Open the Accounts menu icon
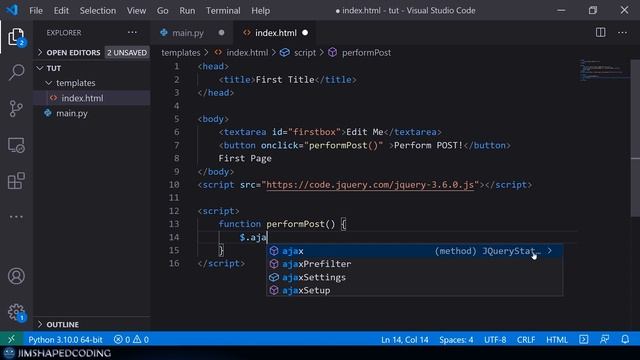This screenshot has height=360, width=640. coord(16,276)
